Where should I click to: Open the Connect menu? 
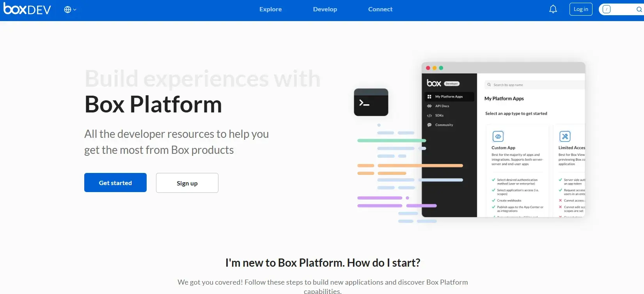[380, 9]
